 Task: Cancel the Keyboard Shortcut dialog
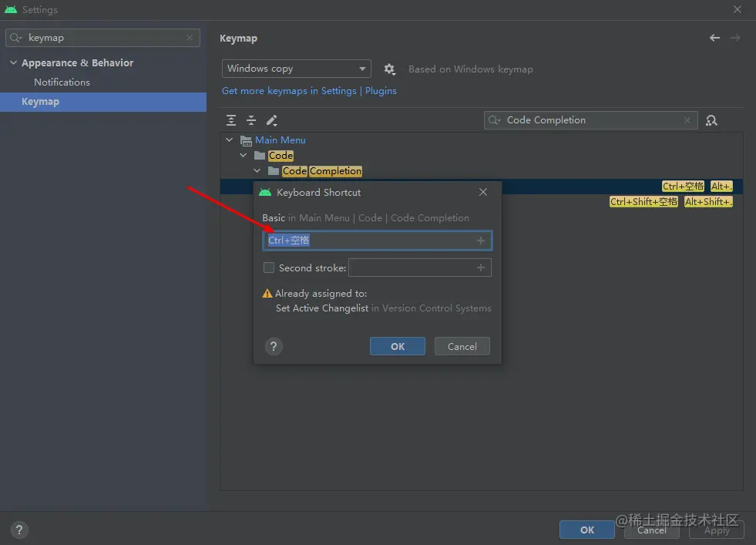pyautogui.click(x=462, y=346)
